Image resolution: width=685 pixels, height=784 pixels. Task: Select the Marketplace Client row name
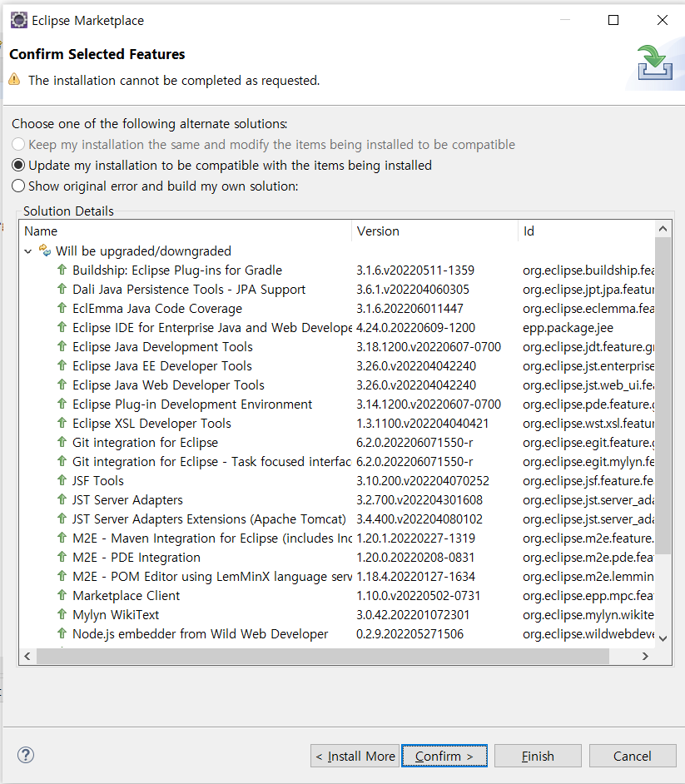[126, 596]
